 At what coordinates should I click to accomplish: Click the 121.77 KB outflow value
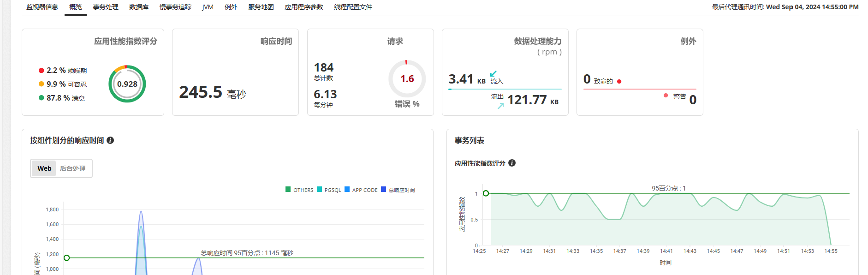pyautogui.click(x=533, y=100)
